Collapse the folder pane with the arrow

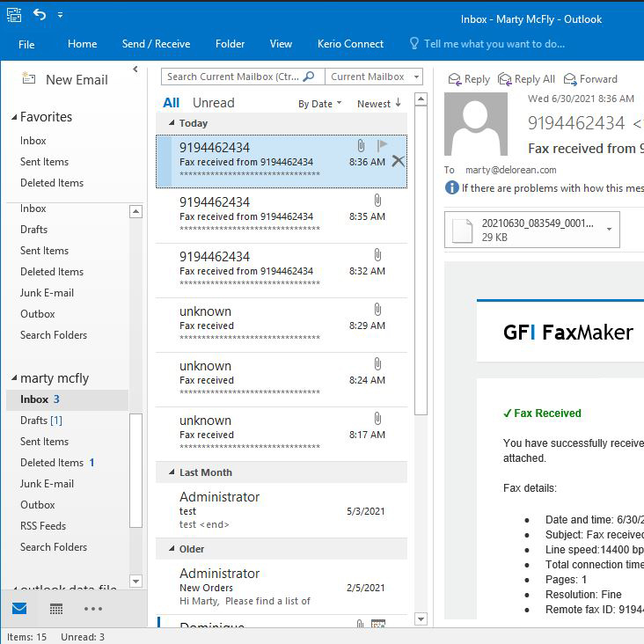pyautogui.click(x=135, y=69)
